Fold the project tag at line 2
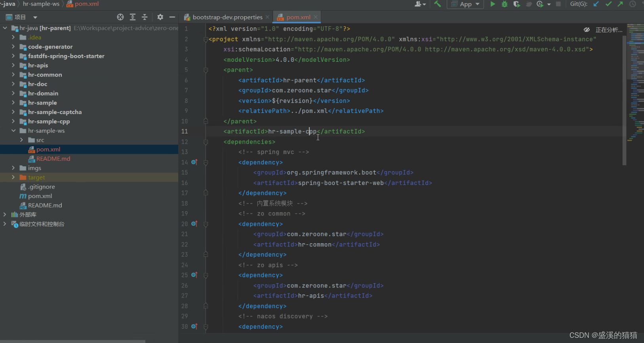 pos(206,39)
